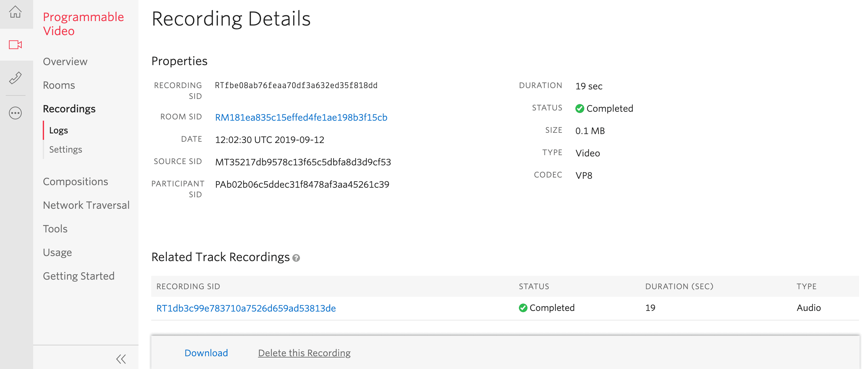Click Download to save the recording
The height and width of the screenshot is (369, 868).
pyautogui.click(x=206, y=353)
